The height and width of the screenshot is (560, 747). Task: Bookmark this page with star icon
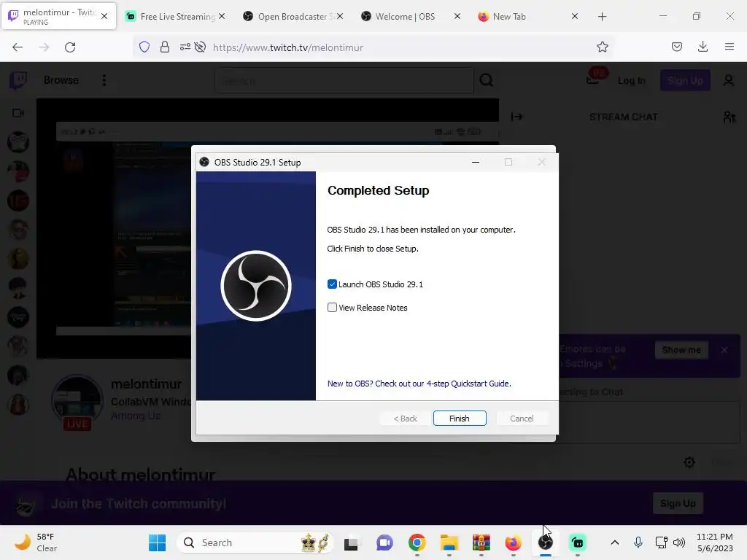coord(602,47)
